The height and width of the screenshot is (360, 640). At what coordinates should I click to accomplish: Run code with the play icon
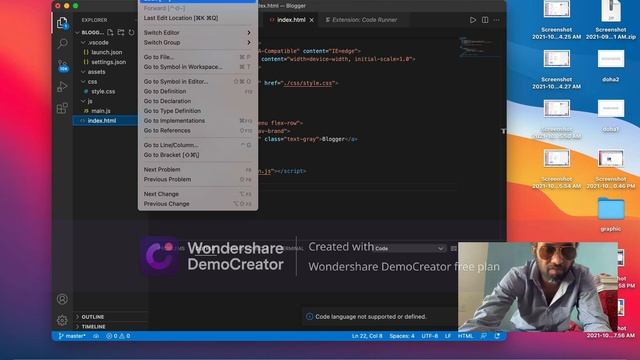coord(473,20)
